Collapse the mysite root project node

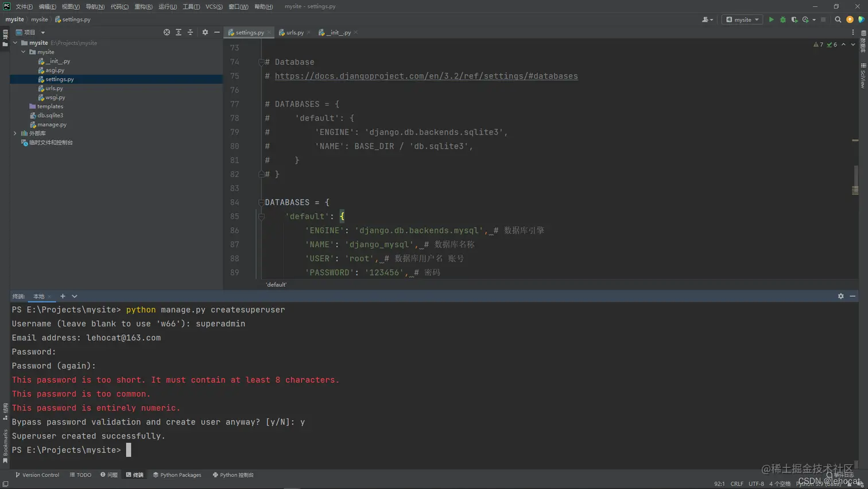(15, 43)
